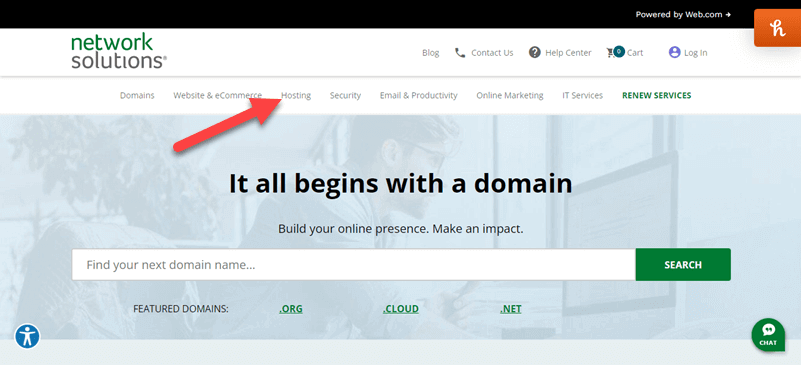Screen dimensions: 801x366
Task: Click the Network Solutions logo
Action: pos(119,51)
